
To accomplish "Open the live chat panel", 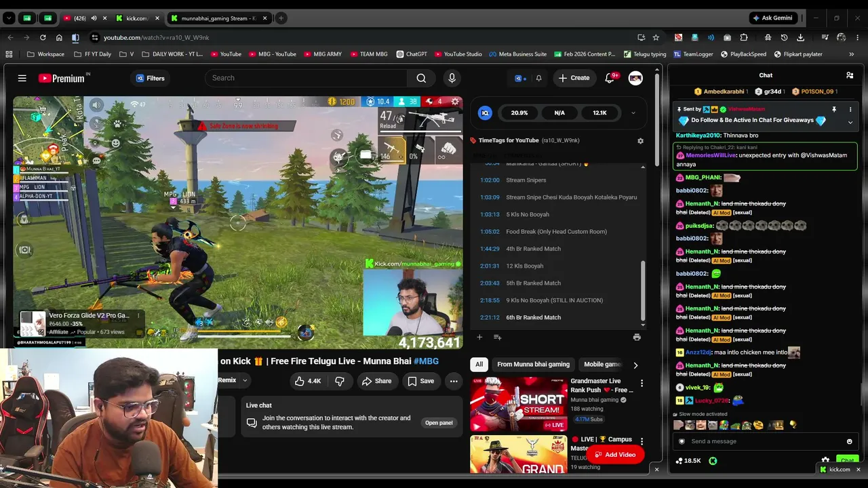I will click(439, 423).
